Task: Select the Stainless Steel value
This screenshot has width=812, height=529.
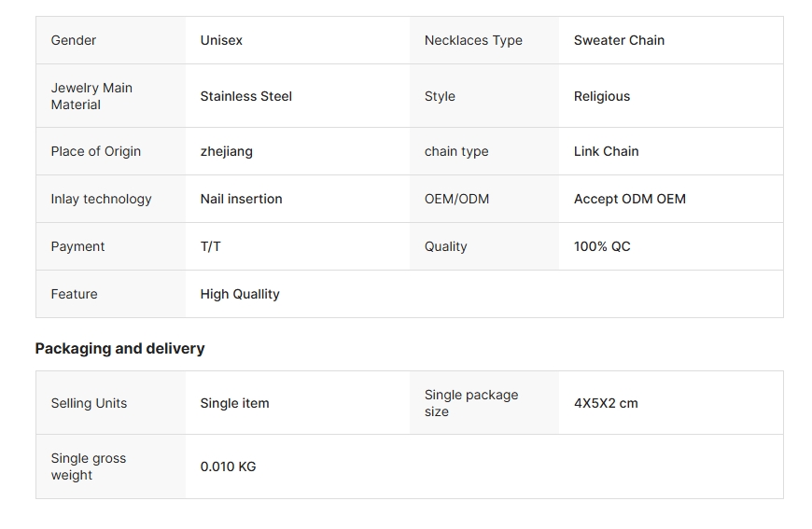Action: (245, 96)
